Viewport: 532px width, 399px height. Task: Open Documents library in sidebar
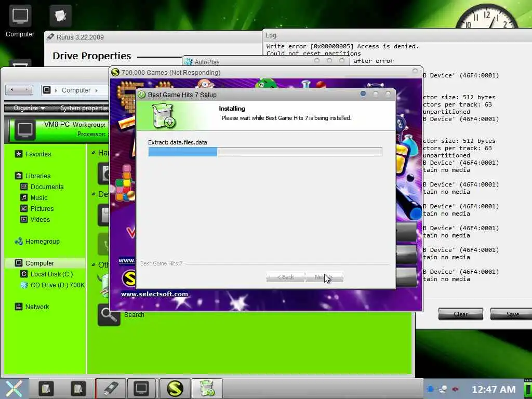[x=47, y=187]
